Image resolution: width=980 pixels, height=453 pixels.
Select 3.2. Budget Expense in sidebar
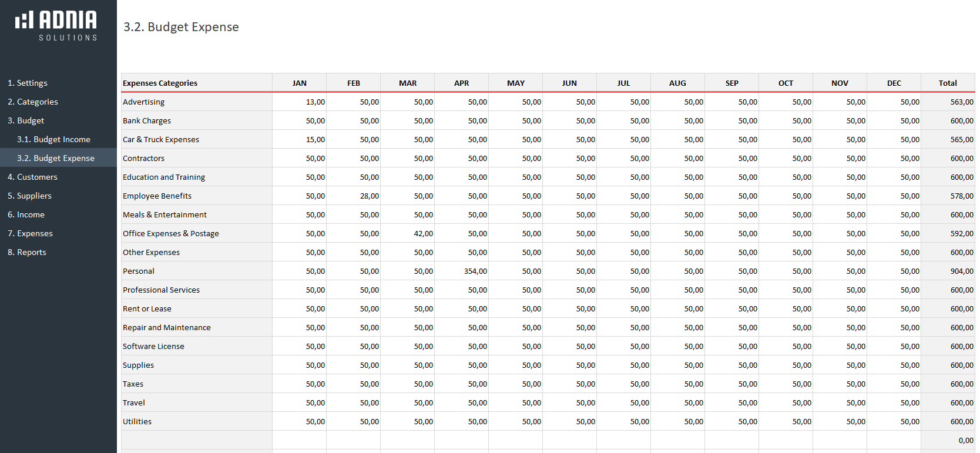56,158
